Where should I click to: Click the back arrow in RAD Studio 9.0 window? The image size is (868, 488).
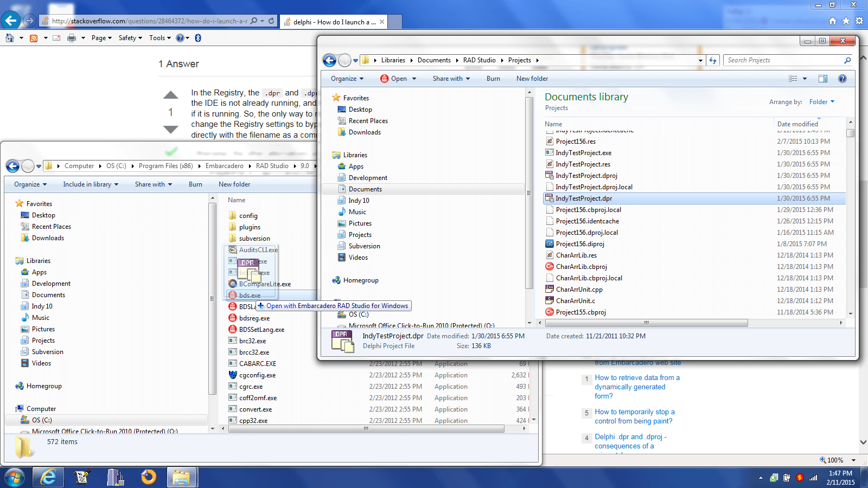click(x=13, y=166)
